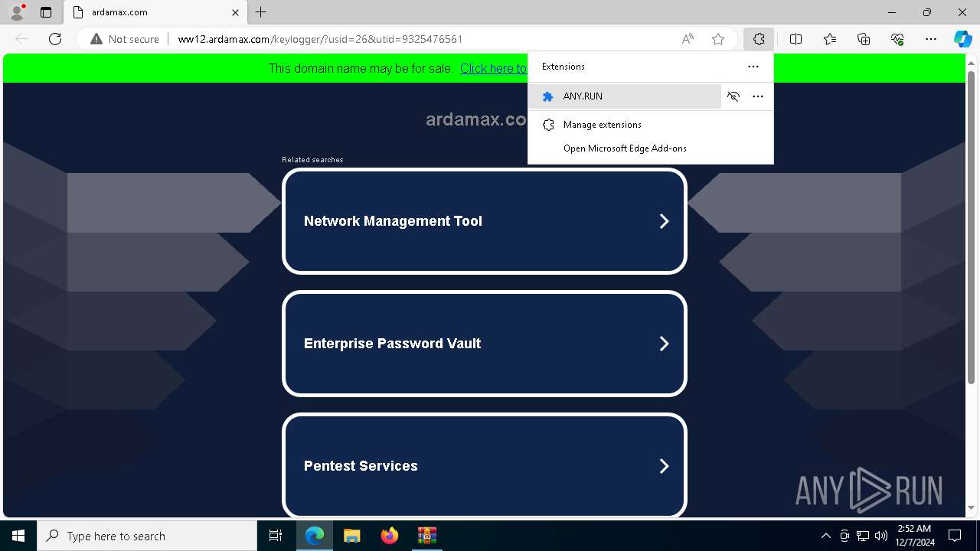The width and height of the screenshot is (980, 551).
Task: Open the Windows Start menu
Action: pyautogui.click(x=18, y=536)
